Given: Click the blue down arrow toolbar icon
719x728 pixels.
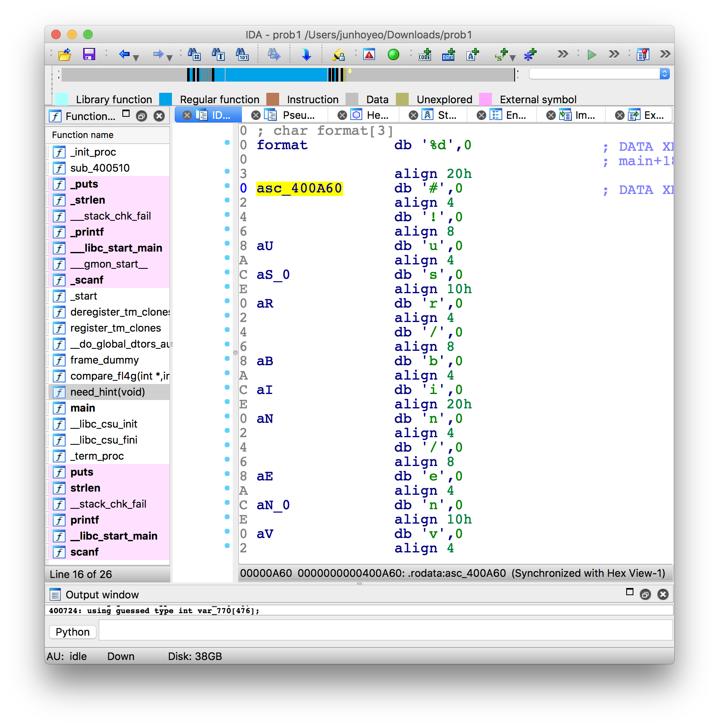Looking at the screenshot, I should click(306, 54).
